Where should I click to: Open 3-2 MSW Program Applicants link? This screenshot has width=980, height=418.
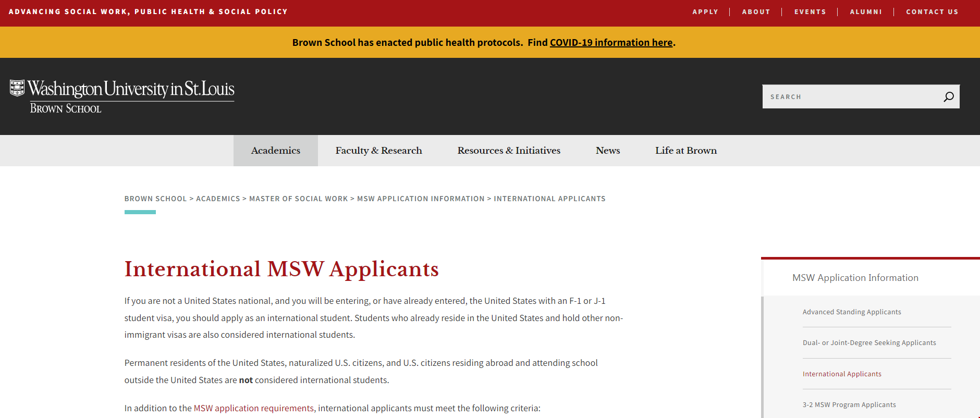(x=849, y=405)
